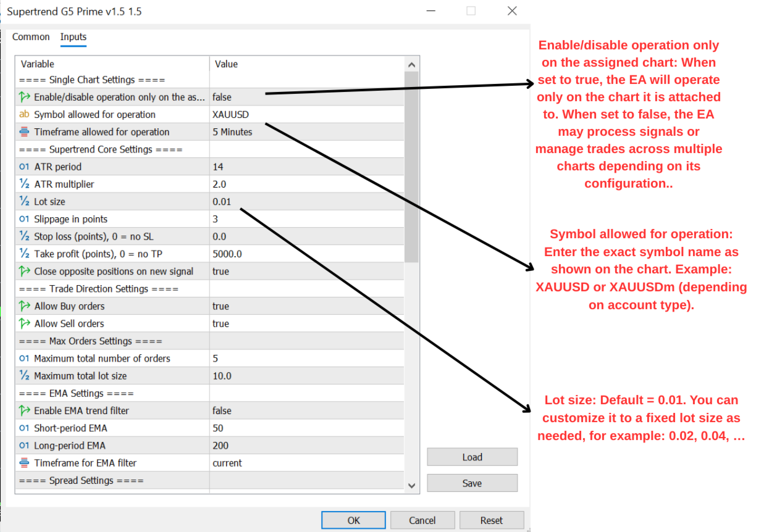Edit the Maximum total number of orders value 5
The height and width of the screenshot is (532, 777).
(307, 359)
